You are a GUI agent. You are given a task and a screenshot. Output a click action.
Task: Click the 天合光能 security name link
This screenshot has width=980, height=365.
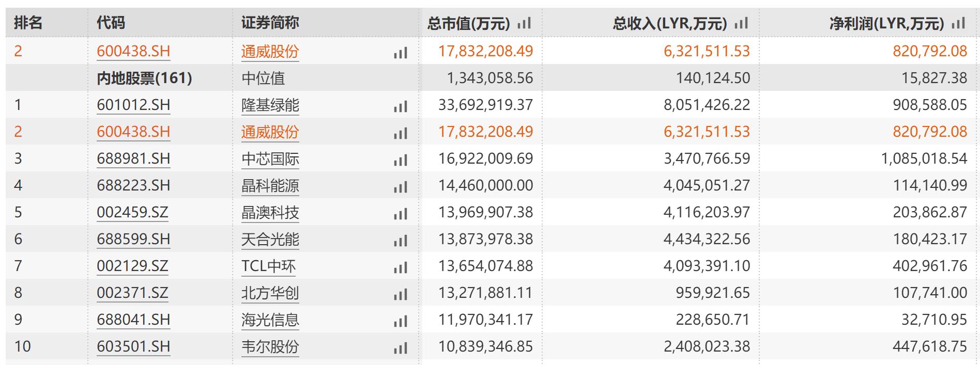click(x=270, y=239)
